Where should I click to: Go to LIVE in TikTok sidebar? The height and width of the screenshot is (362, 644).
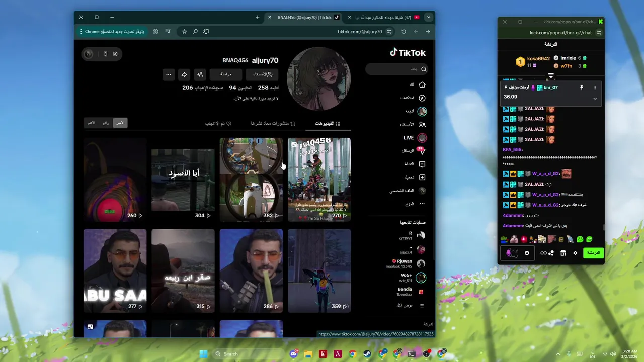point(415,138)
